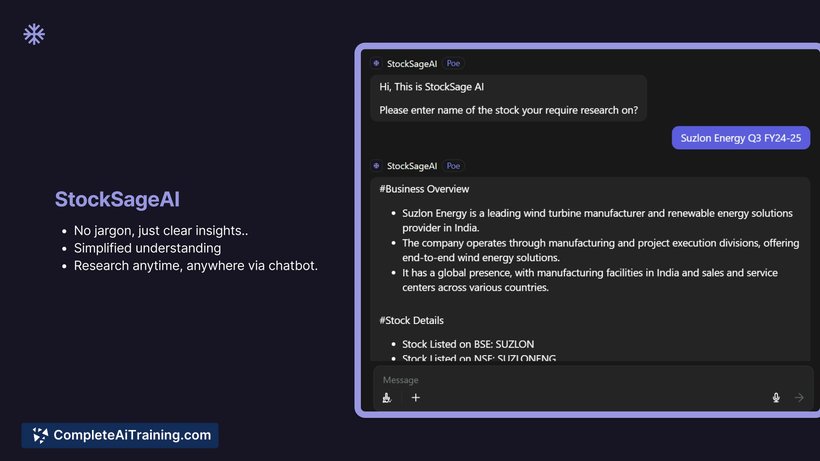Click the send arrow icon
Viewport: 820px width, 461px height.
tap(799, 398)
